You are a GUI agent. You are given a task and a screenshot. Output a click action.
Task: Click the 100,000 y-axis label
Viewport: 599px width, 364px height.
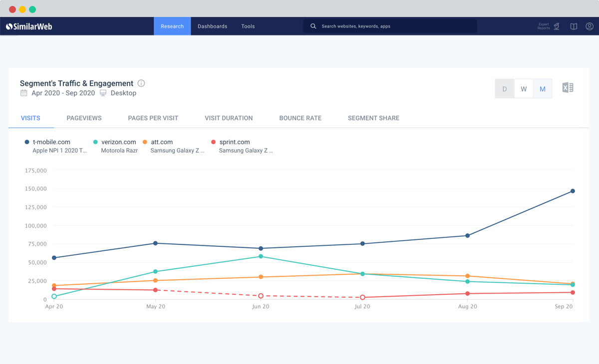pyautogui.click(x=35, y=226)
